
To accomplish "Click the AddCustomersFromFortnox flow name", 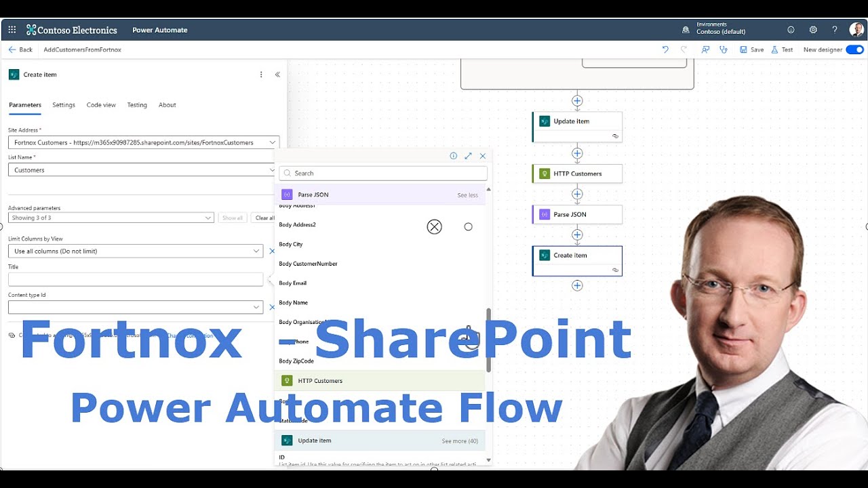I will [x=83, y=49].
